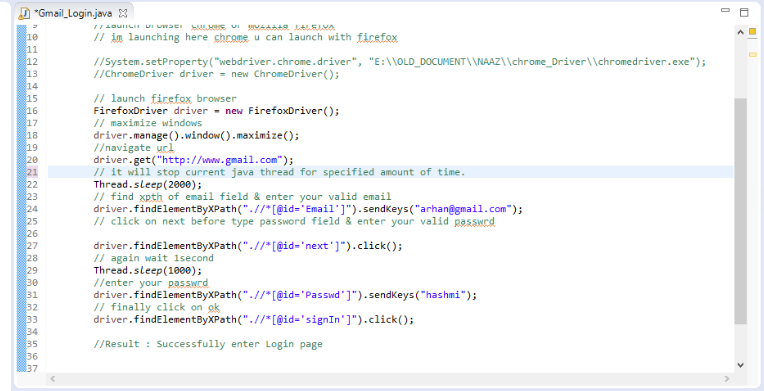Click the horizontal scrollbar right arrow
The image size is (764, 391).
tap(727, 378)
